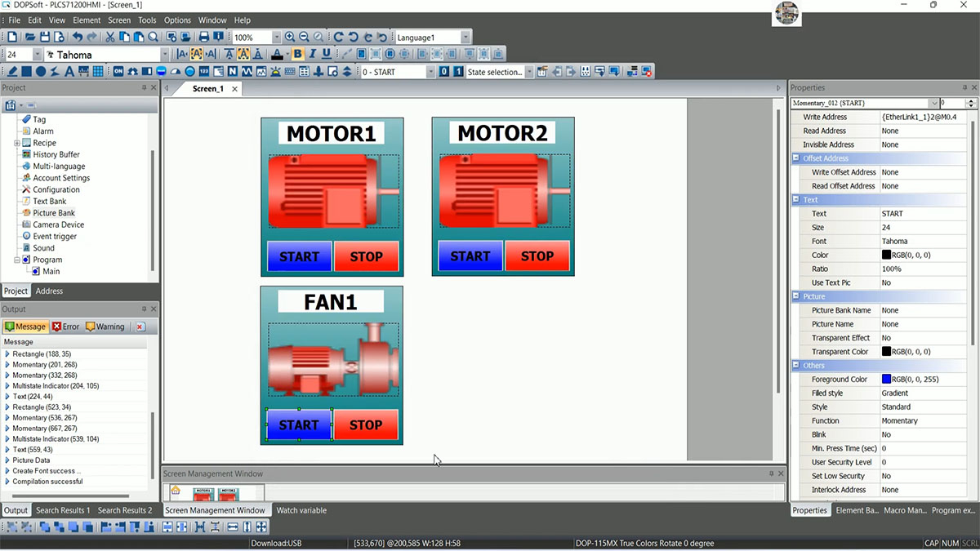Select the alarm lamp element icon
Screen dimensions: 980x551
[275, 72]
